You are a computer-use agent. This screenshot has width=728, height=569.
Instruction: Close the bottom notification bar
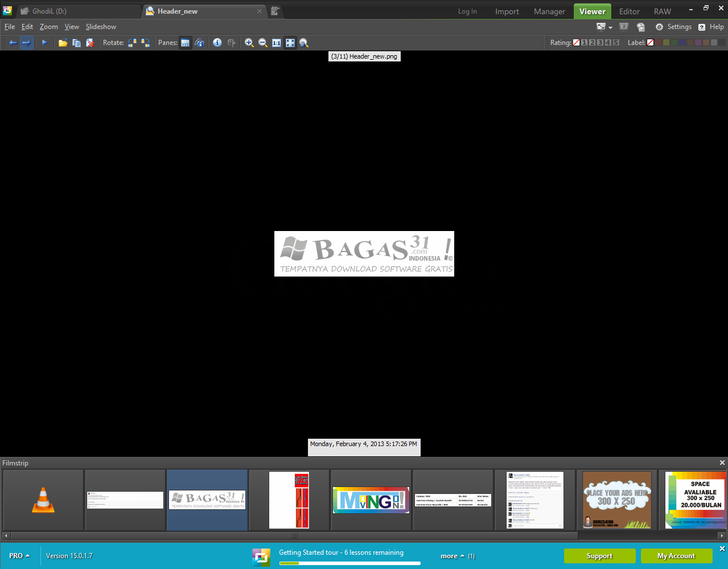point(722,549)
